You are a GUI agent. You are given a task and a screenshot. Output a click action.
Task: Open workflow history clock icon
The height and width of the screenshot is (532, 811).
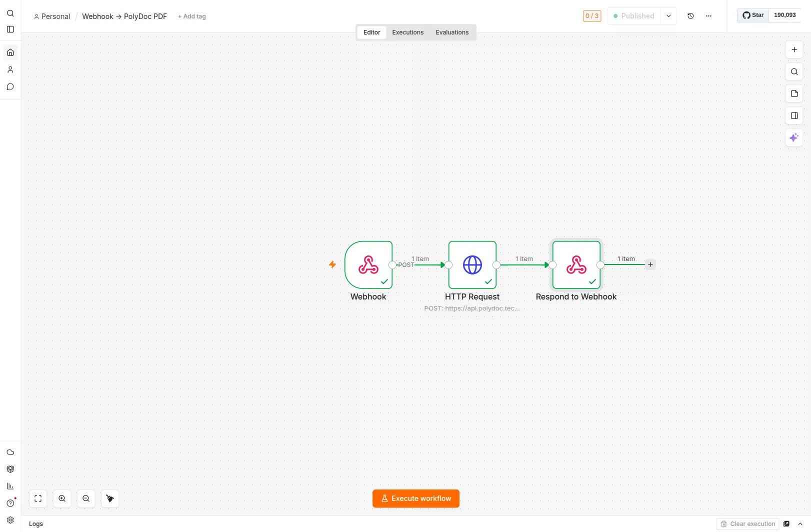click(690, 16)
